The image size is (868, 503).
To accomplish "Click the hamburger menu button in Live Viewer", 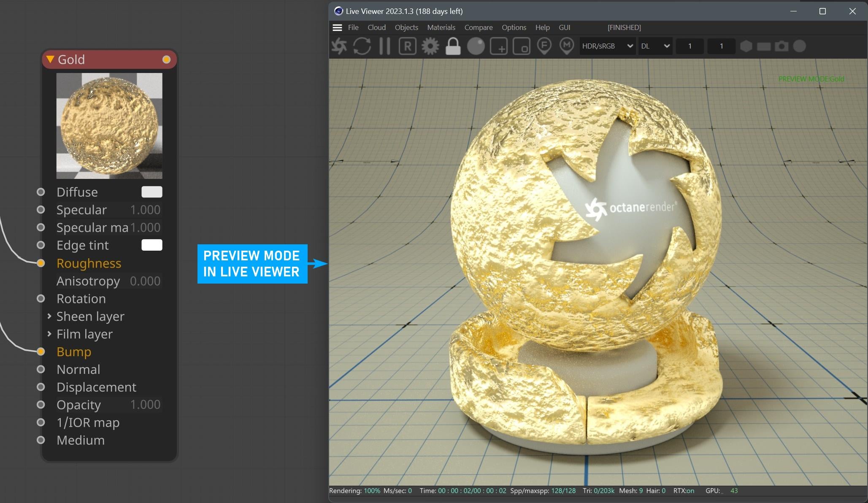I will pos(337,27).
